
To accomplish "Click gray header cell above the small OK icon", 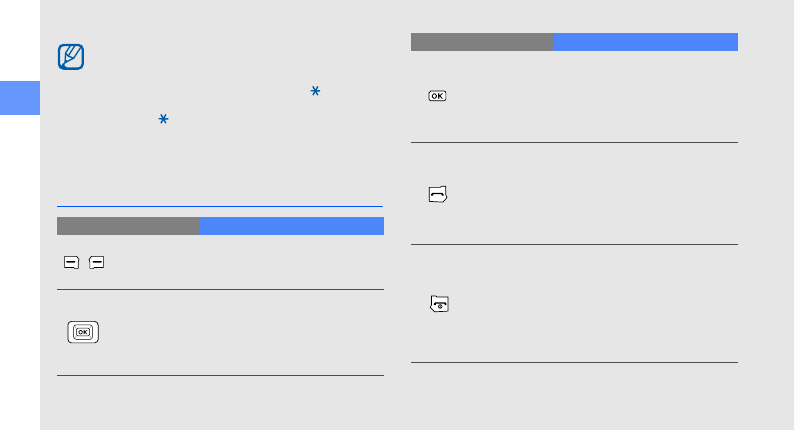I will point(481,42).
